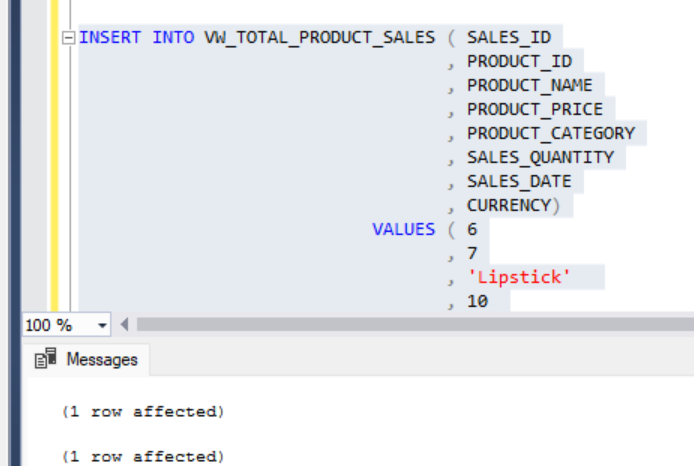Place cursor on SALES_QUANTITY column
The width and height of the screenshot is (694, 466).
[x=540, y=157]
